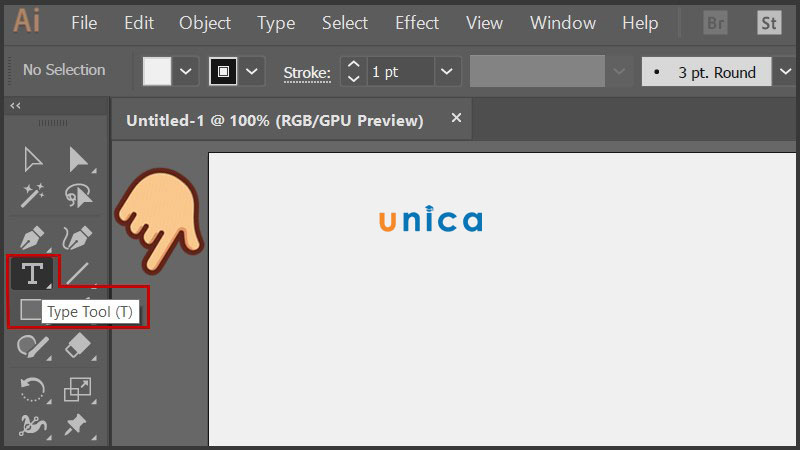The width and height of the screenshot is (800, 450).
Task: Open the Effect menu
Action: [x=417, y=23]
